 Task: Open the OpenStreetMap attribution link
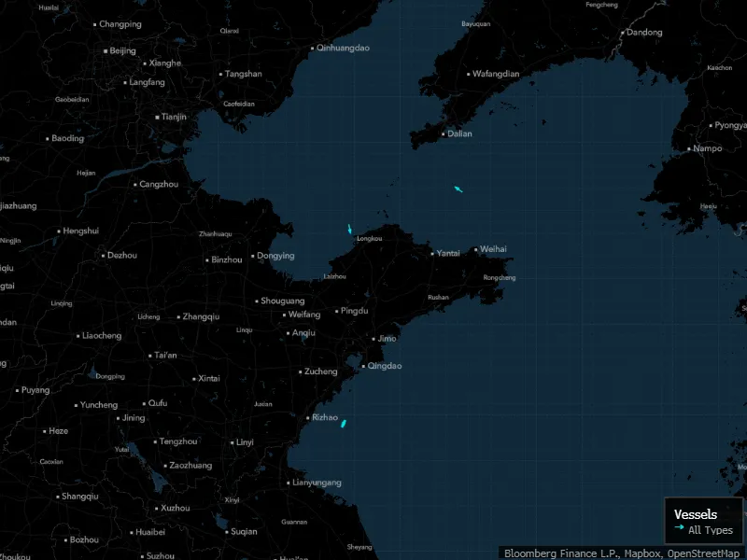pos(704,553)
